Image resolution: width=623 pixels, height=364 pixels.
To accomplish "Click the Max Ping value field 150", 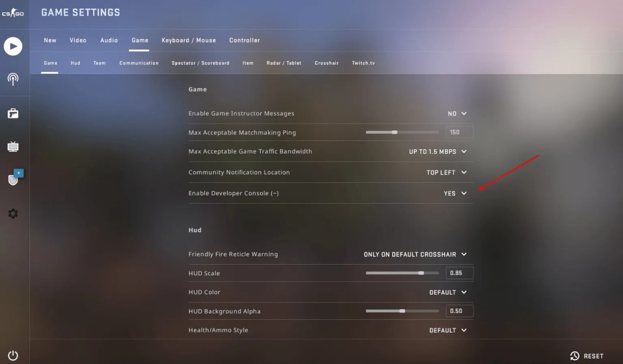I will 459,132.
